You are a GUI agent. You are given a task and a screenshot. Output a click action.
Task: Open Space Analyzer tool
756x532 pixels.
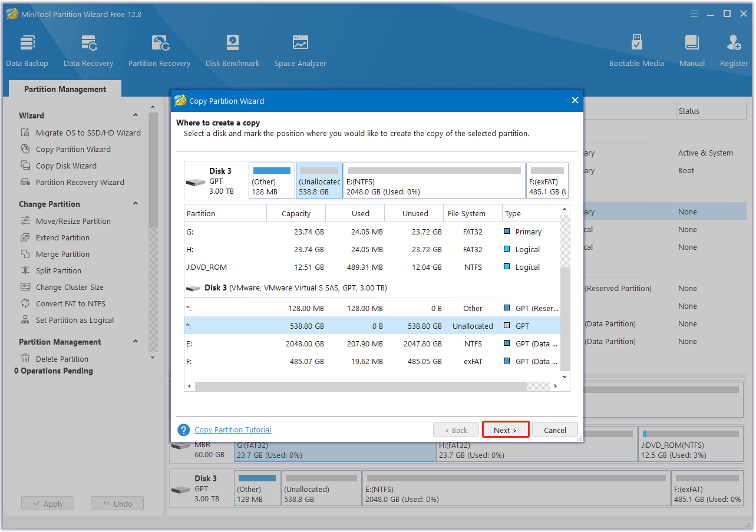pyautogui.click(x=300, y=51)
